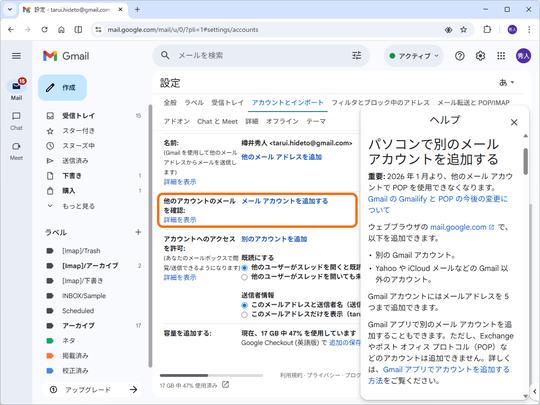This screenshot has height=405, width=540.
Task: Select 他のユーザーがスレッドを開くと既読 radio
Action: [244, 268]
